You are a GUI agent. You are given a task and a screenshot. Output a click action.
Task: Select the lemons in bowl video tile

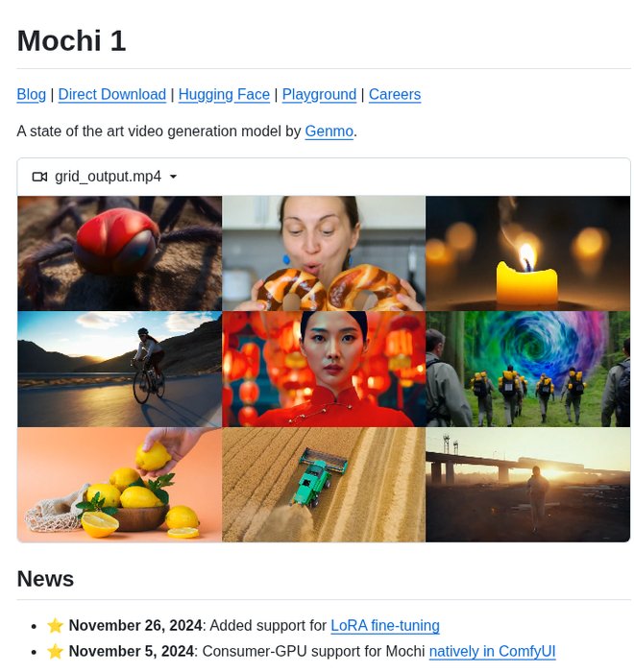click(120, 485)
